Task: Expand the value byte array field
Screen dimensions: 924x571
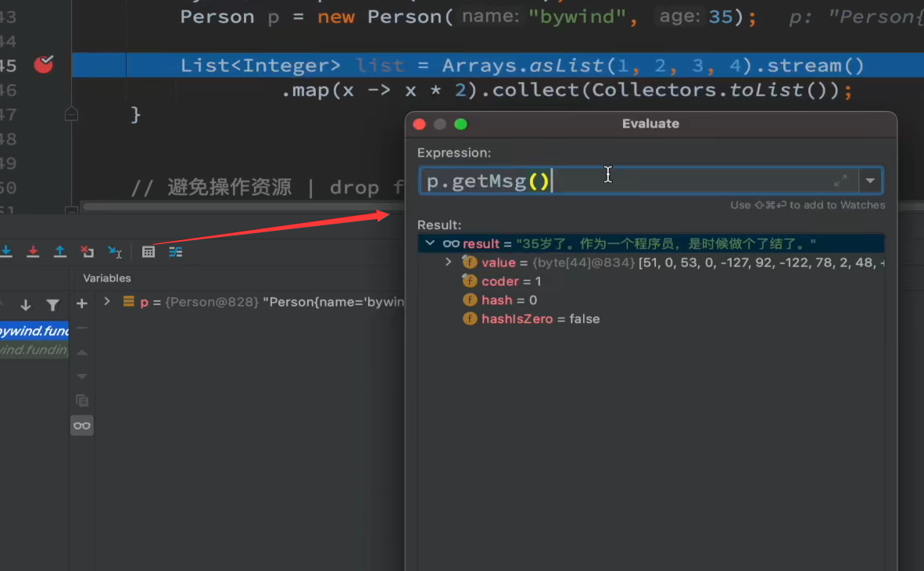Action: click(449, 262)
